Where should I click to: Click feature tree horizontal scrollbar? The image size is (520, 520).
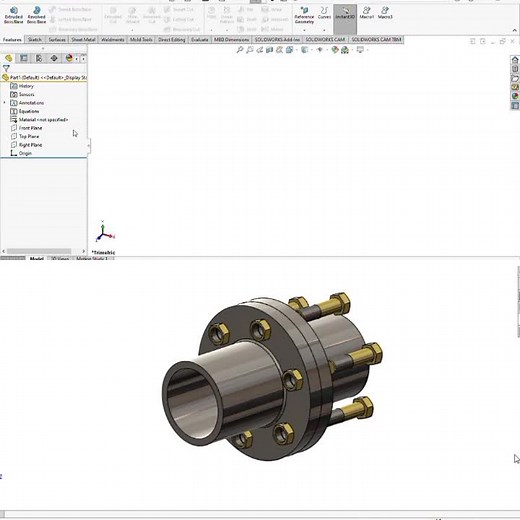pyautogui.click(x=39, y=251)
